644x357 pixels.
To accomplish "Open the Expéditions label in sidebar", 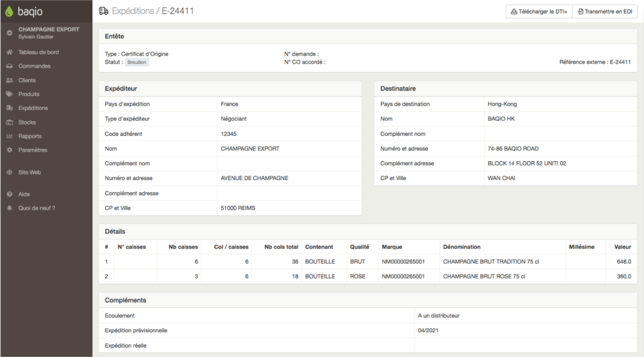I will point(33,108).
